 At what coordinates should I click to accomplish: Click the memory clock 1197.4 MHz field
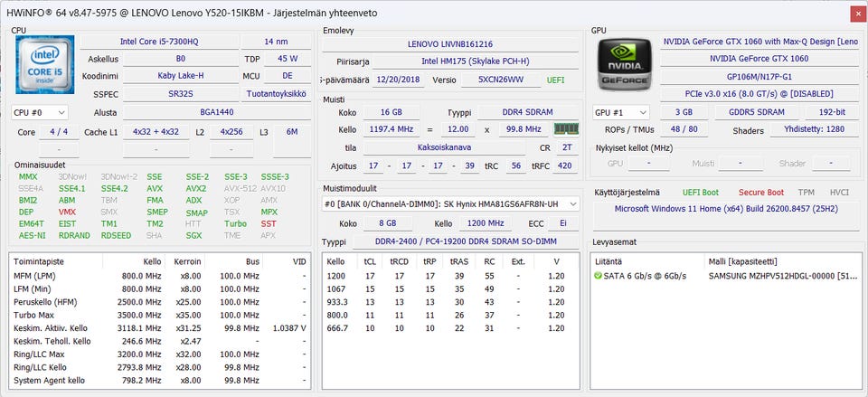392,129
